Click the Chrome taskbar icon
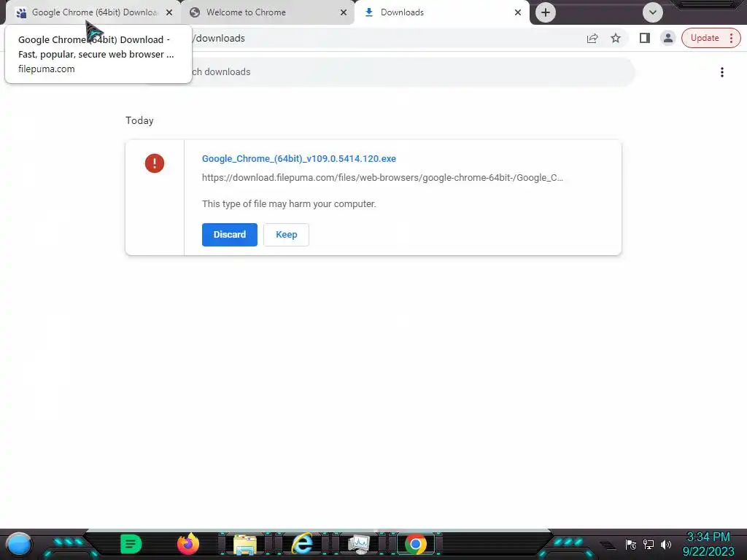747x560 pixels. pyautogui.click(x=415, y=544)
